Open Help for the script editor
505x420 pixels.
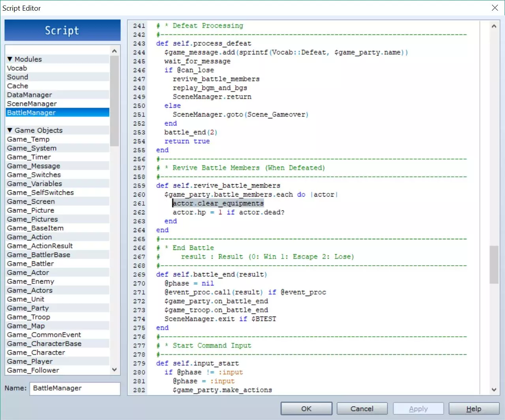click(x=473, y=409)
